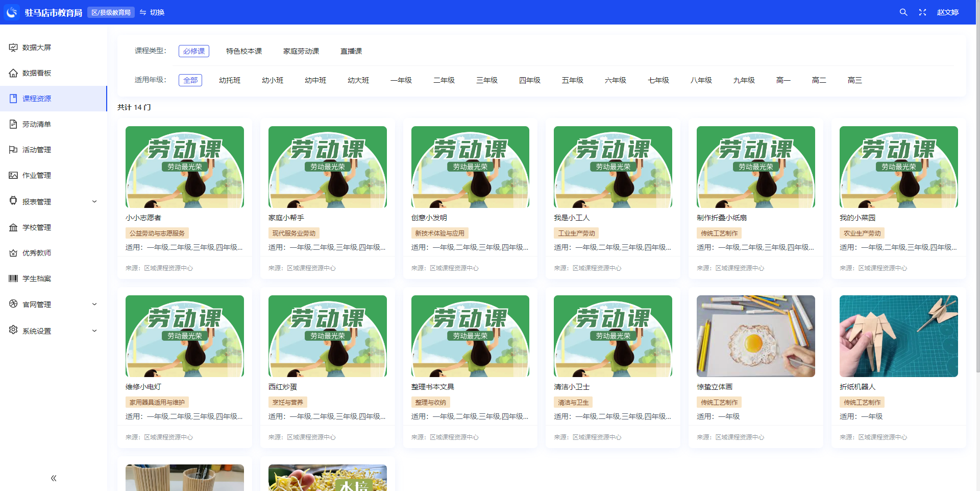Expand the 报表管理 submenu arrow
980x491 pixels.
(x=94, y=202)
